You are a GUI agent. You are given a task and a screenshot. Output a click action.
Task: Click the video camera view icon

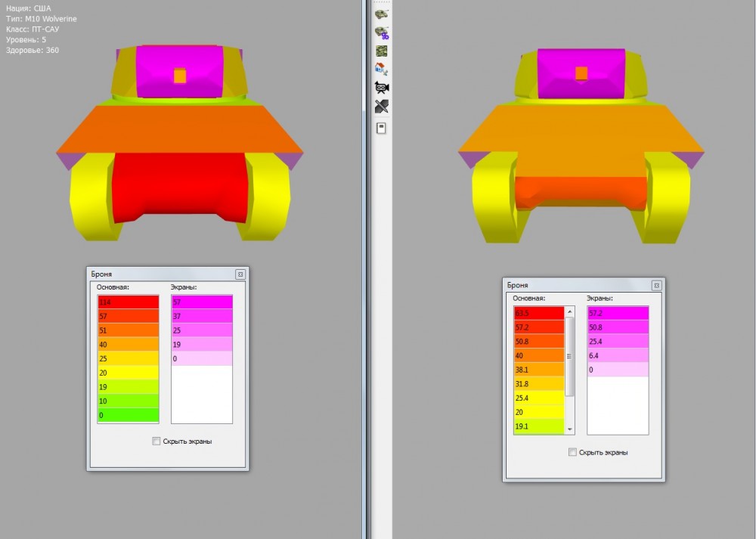tap(382, 88)
